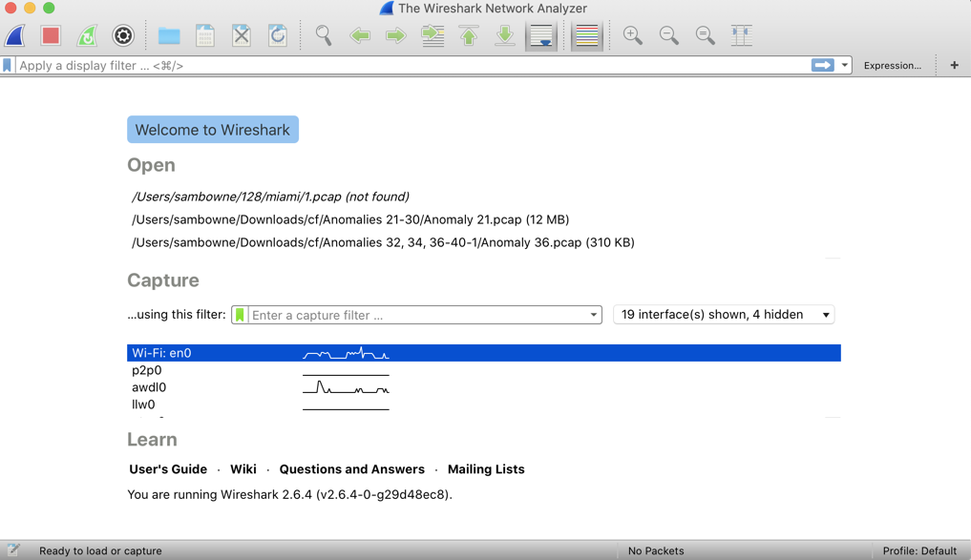Click 'Ready to load or capture' status
Viewport: 971px width, 560px height.
click(100, 550)
